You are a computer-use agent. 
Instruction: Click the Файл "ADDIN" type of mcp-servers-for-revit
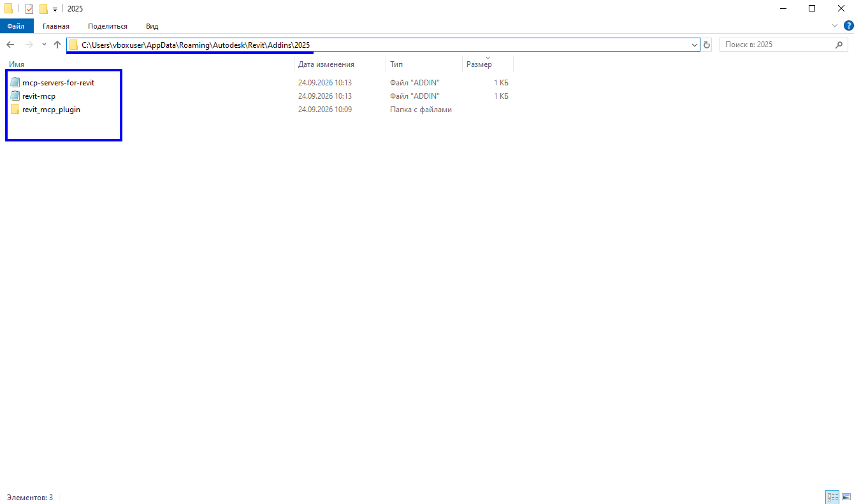pyautogui.click(x=415, y=83)
